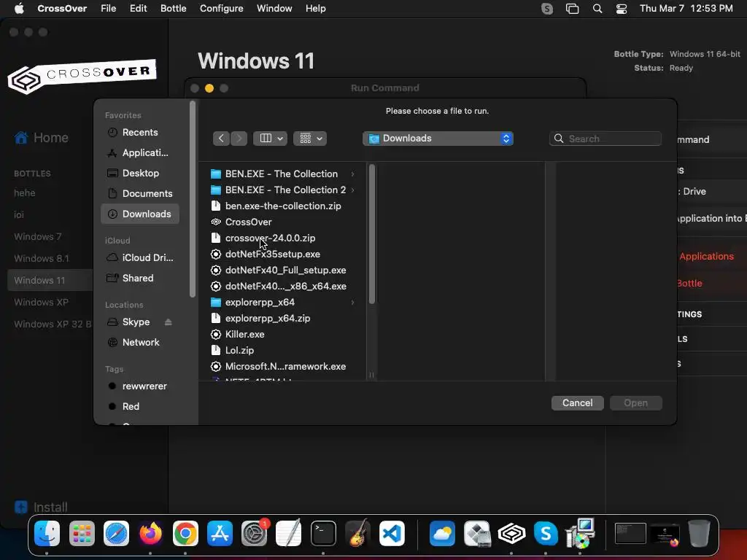The height and width of the screenshot is (560, 747).
Task: Select Network under Locations
Action: coord(140,343)
